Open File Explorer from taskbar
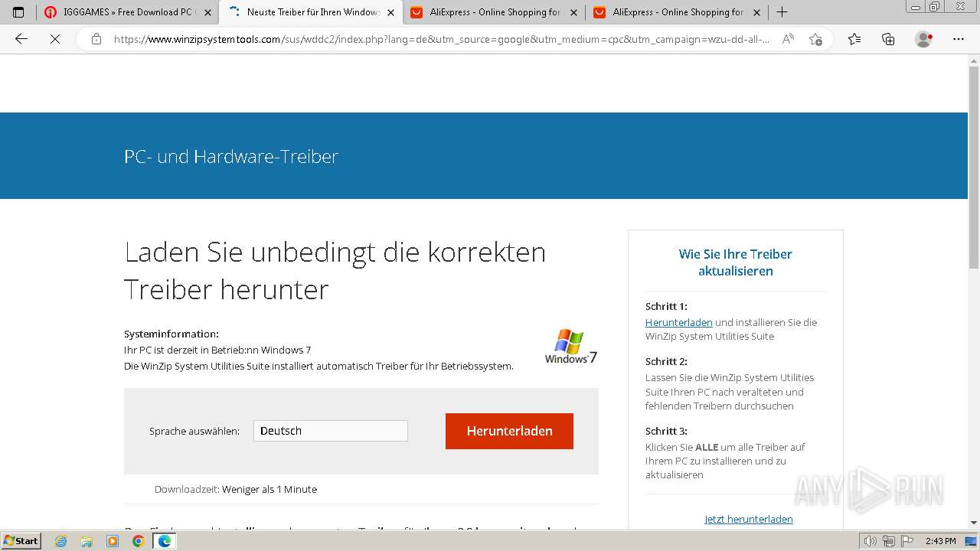 point(87,540)
